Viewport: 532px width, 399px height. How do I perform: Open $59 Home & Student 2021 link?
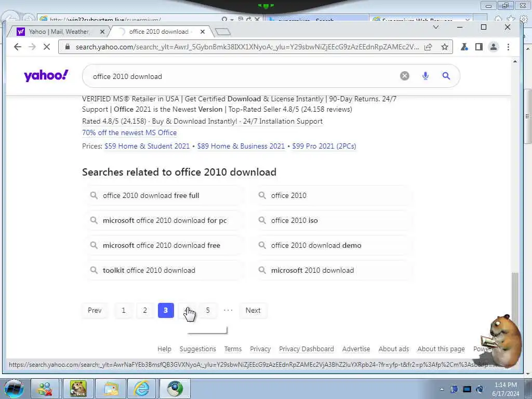147,146
